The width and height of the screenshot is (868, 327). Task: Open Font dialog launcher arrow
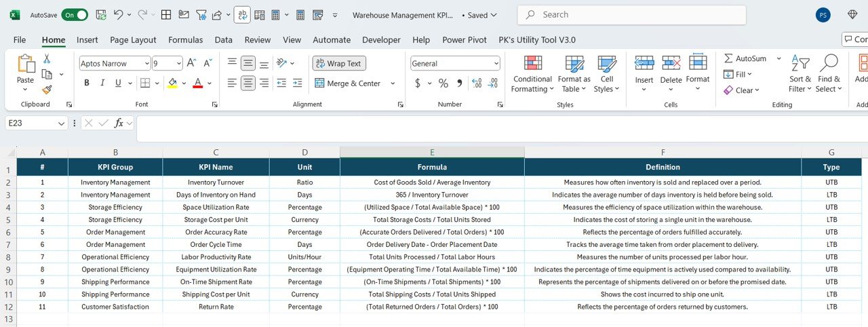pyautogui.click(x=215, y=104)
